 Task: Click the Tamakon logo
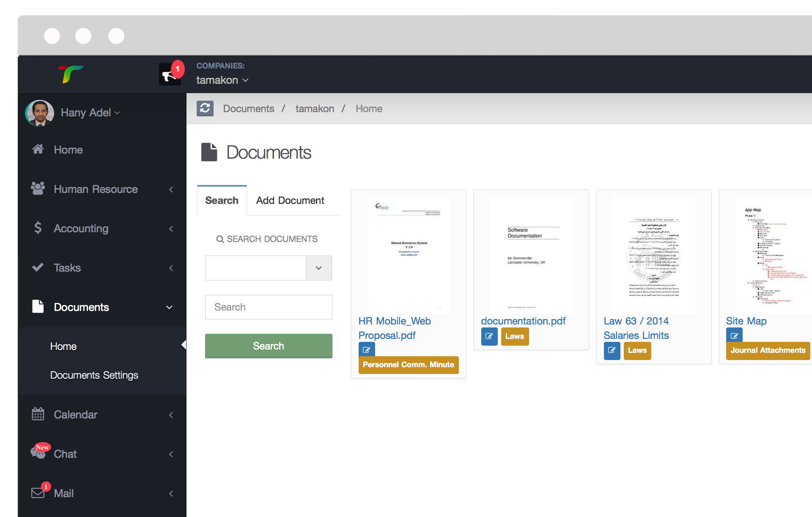pyautogui.click(x=71, y=74)
